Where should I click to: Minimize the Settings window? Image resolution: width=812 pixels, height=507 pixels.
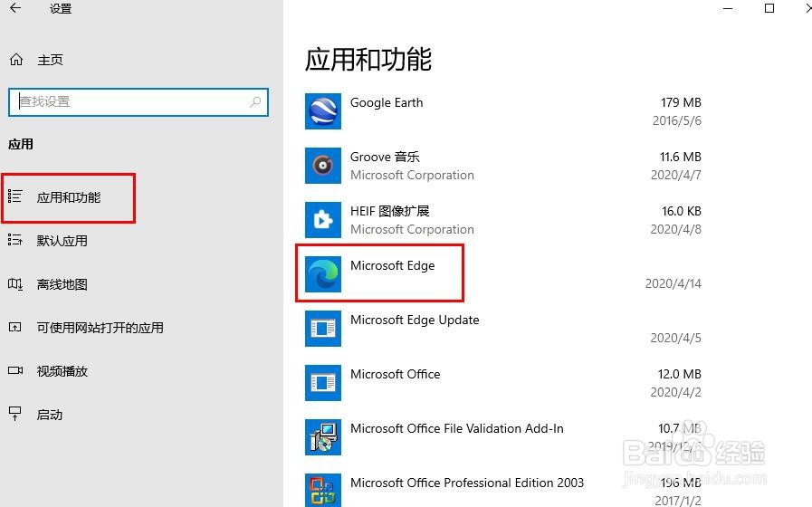point(728,8)
